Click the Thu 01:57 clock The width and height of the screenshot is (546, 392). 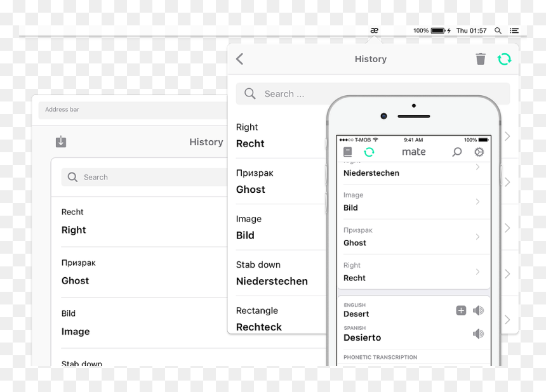pyautogui.click(x=472, y=30)
